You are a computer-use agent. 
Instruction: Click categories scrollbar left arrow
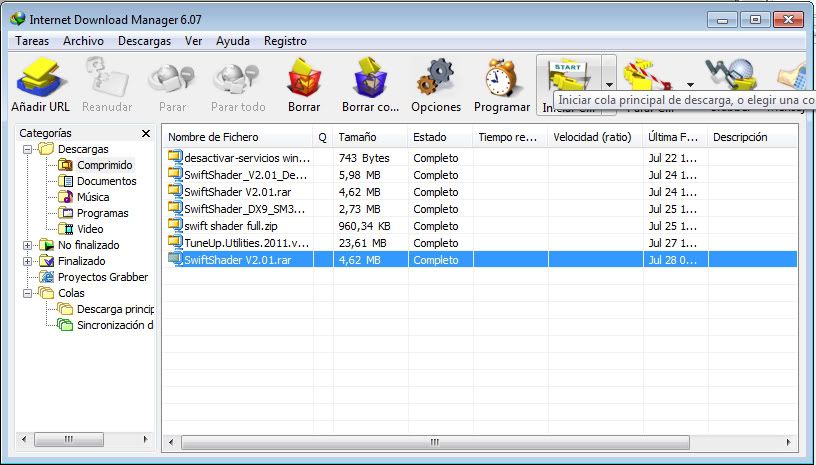point(24,440)
